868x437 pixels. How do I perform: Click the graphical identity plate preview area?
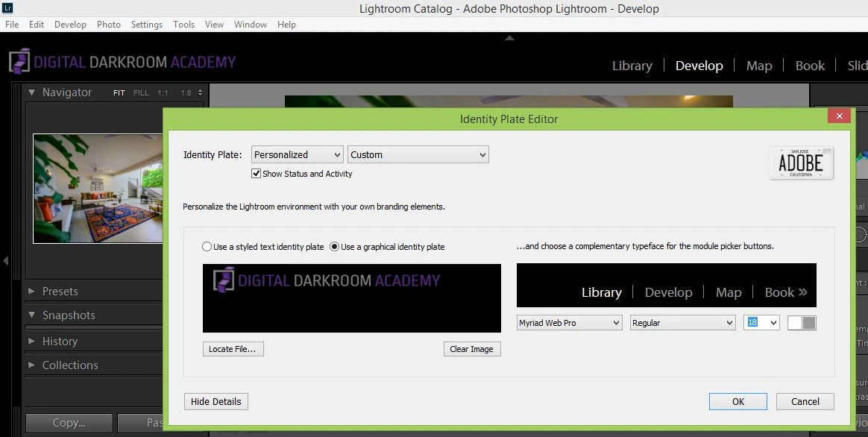tap(351, 298)
